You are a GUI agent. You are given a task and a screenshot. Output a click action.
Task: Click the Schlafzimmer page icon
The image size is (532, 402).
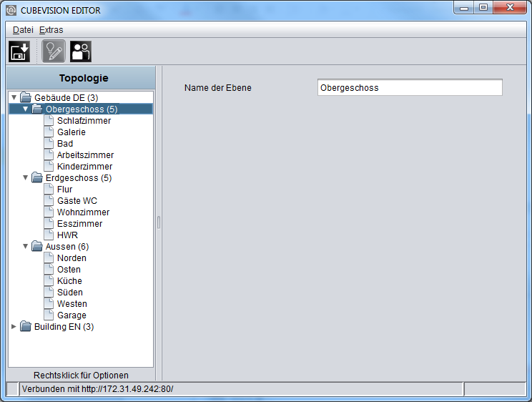[49, 121]
